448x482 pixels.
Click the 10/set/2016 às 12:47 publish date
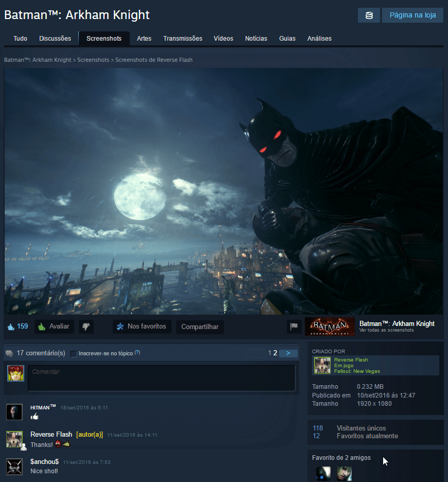386,395
